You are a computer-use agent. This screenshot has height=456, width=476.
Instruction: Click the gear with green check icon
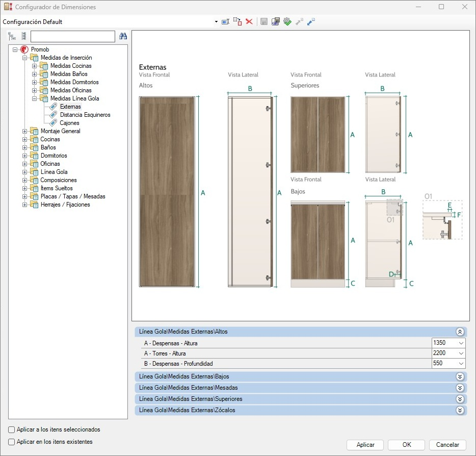(x=287, y=21)
